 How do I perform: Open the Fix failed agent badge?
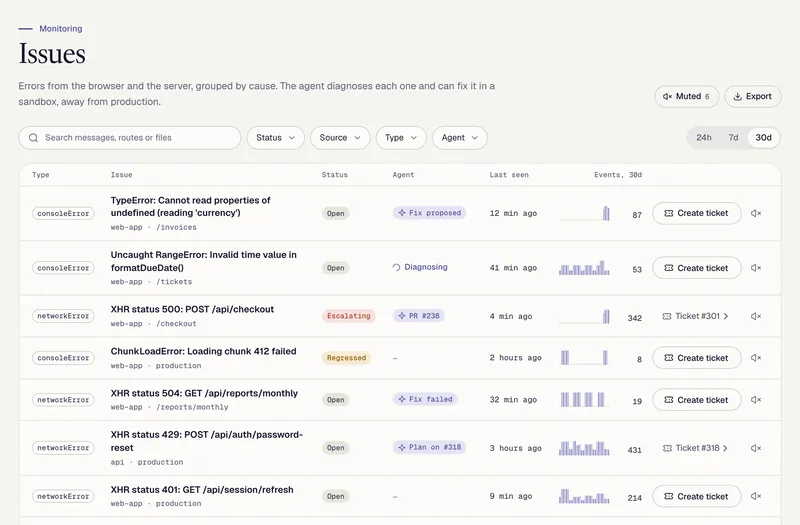coord(425,399)
